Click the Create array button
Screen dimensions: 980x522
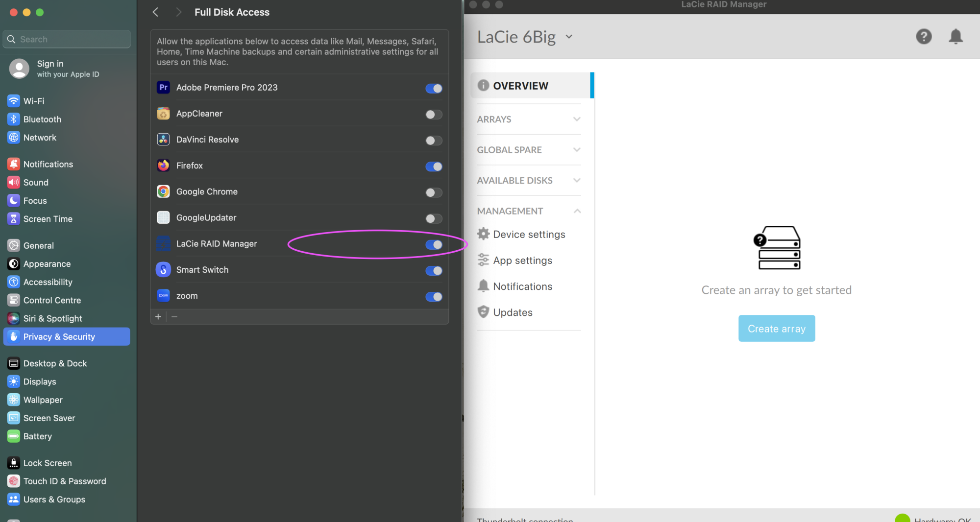pyautogui.click(x=777, y=328)
